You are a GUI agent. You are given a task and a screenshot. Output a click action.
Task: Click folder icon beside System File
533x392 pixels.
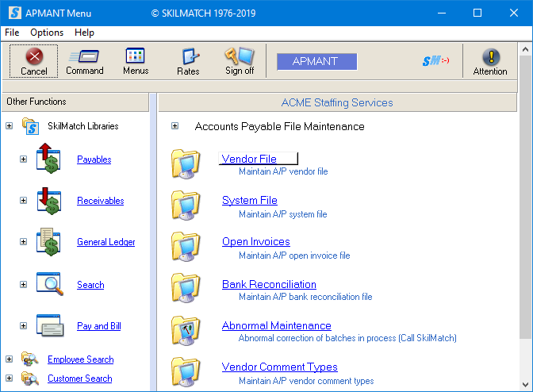186,205
